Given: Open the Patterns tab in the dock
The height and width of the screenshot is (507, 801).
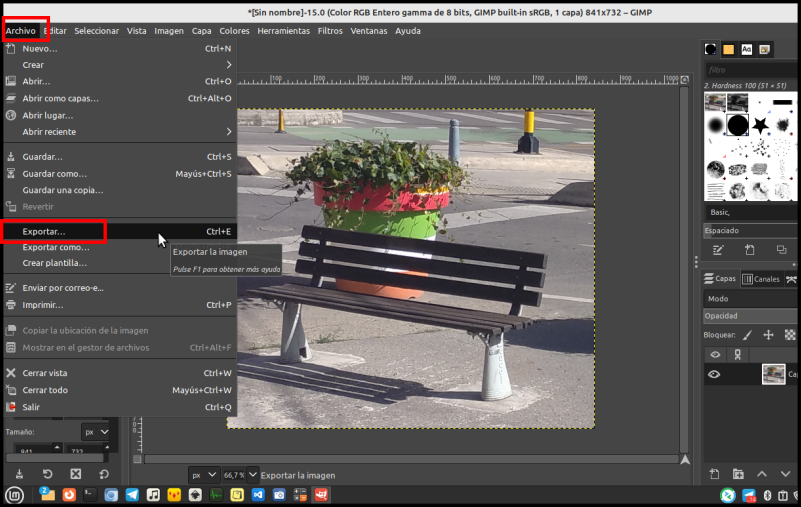Looking at the screenshot, I should click(728, 49).
